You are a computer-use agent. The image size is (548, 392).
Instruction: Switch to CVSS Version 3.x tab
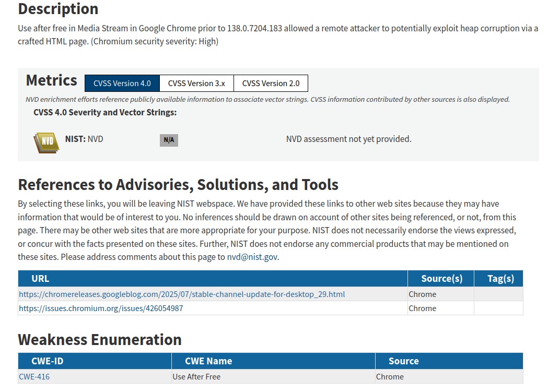pyautogui.click(x=196, y=84)
